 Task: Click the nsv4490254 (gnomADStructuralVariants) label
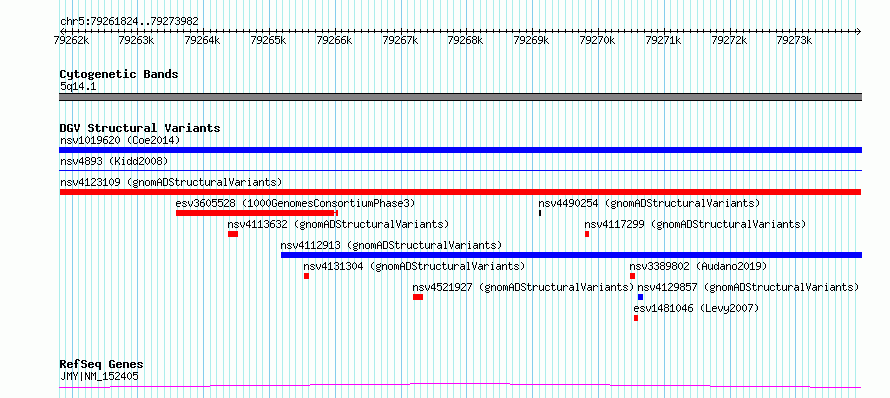pyautogui.click(x=649, y=203)
